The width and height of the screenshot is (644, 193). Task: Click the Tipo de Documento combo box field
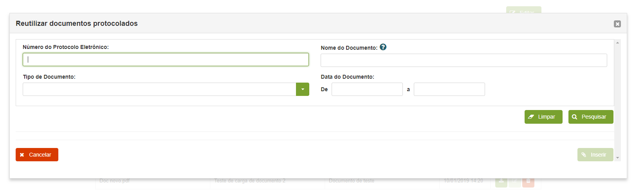click(159, 89)
